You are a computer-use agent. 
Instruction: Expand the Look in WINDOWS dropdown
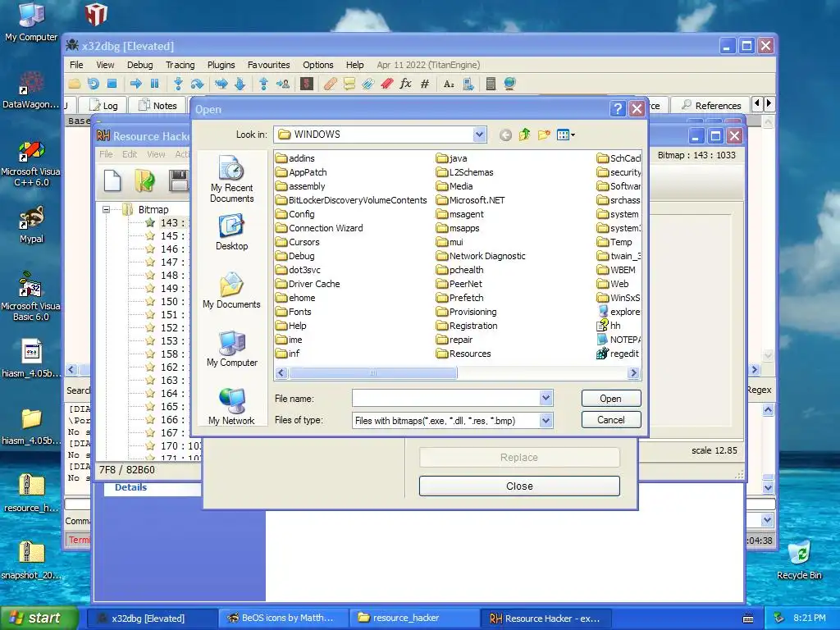(479, 135)
